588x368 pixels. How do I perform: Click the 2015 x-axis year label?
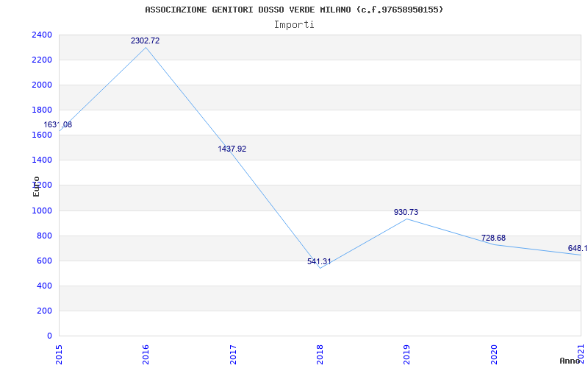coord(59,355)
